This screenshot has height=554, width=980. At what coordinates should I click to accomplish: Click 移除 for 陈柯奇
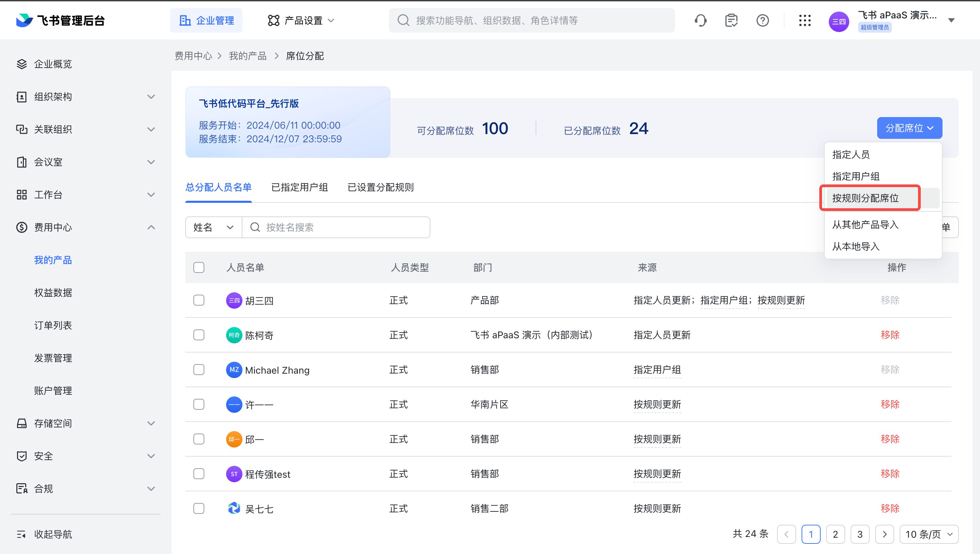(890, 335)
